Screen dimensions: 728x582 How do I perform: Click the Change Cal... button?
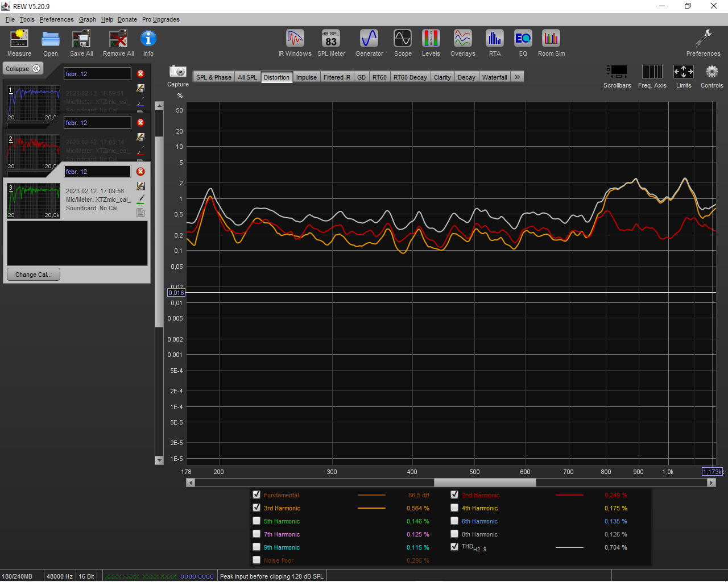[34, 275]
